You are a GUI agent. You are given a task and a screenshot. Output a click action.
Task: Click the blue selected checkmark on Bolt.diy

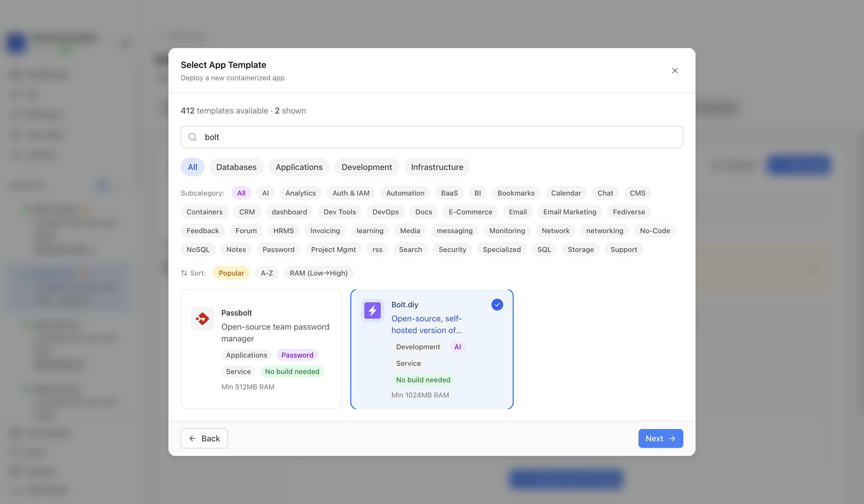click(x=497, y=305)
